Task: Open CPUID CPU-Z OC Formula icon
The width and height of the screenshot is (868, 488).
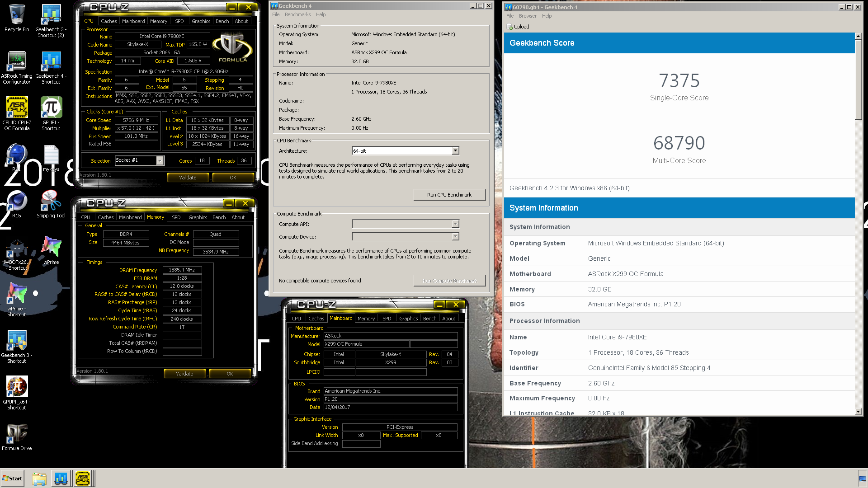Action: (17, 113)
